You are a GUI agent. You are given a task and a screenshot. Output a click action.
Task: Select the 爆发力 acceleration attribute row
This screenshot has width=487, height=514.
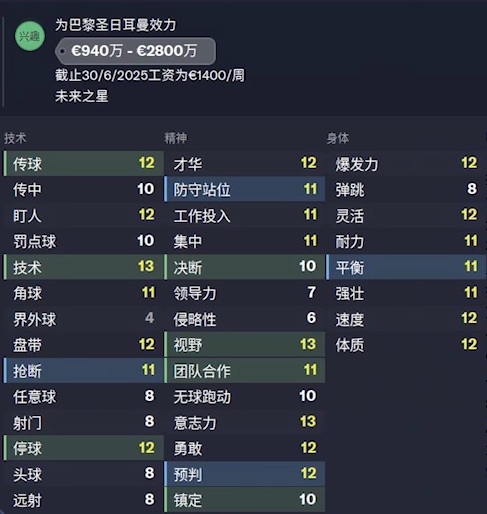click(406, 163)
